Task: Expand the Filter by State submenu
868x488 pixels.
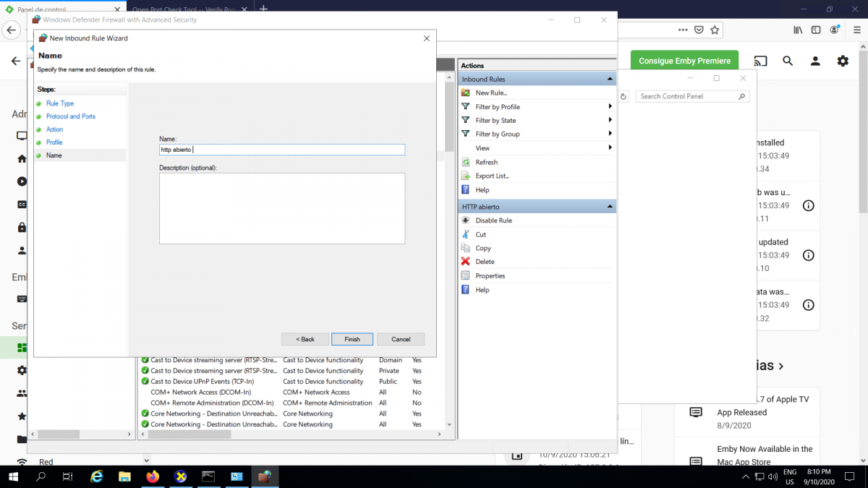Action: [x=610, y=120]
